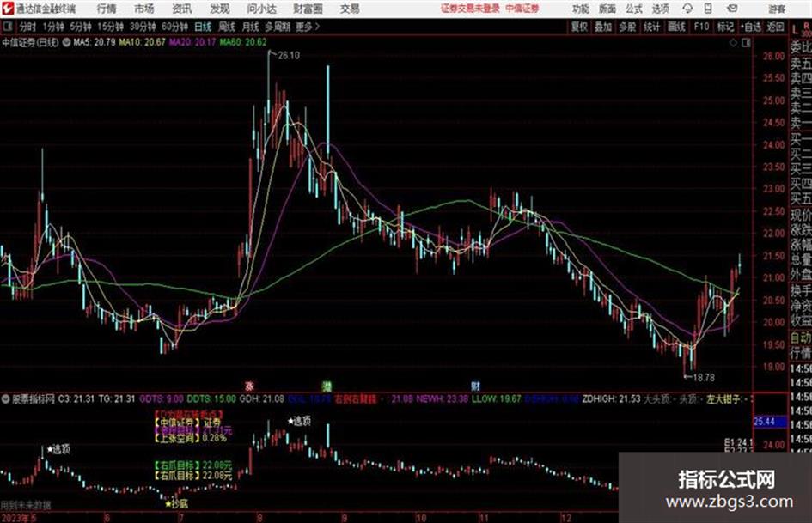Click the diamond icon above the price axis
The height and width of the screenshot is (523, 812).
[733, 43]
